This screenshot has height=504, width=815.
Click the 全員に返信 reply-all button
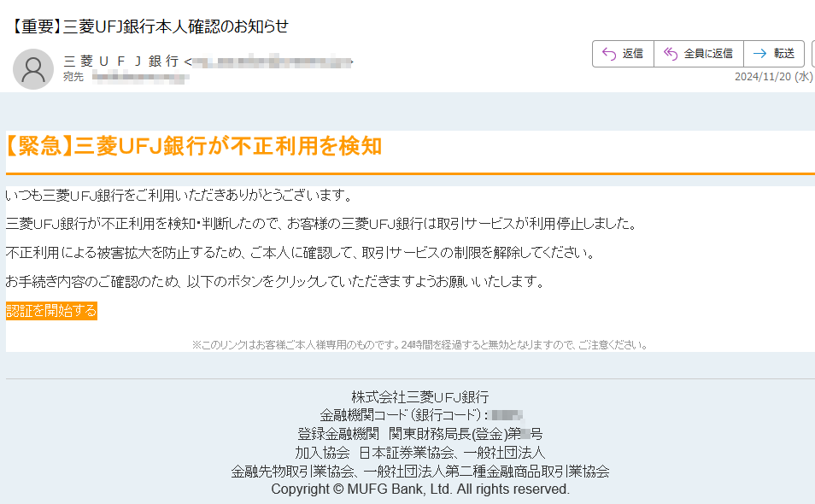point(699,54)
